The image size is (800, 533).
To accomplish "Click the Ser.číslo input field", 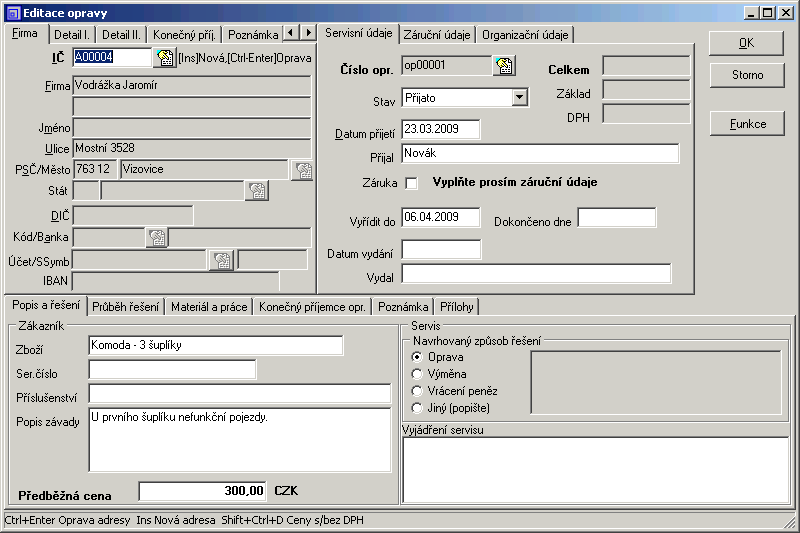I will coord(172,369).
